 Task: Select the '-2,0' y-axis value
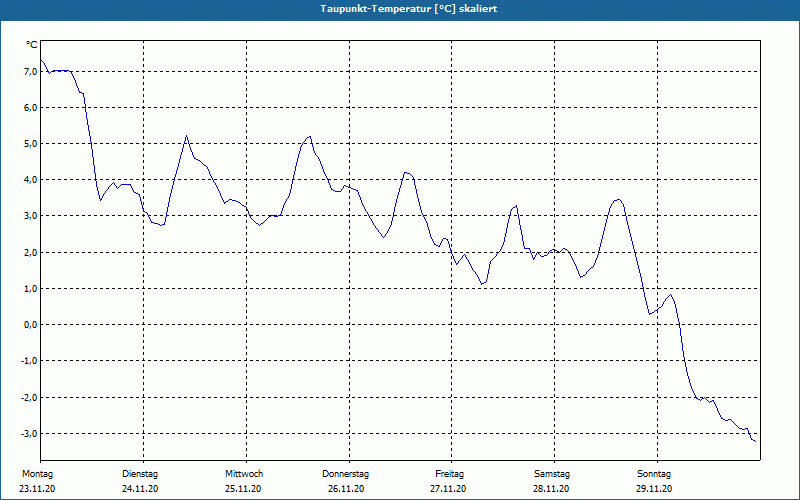[28, 397]
